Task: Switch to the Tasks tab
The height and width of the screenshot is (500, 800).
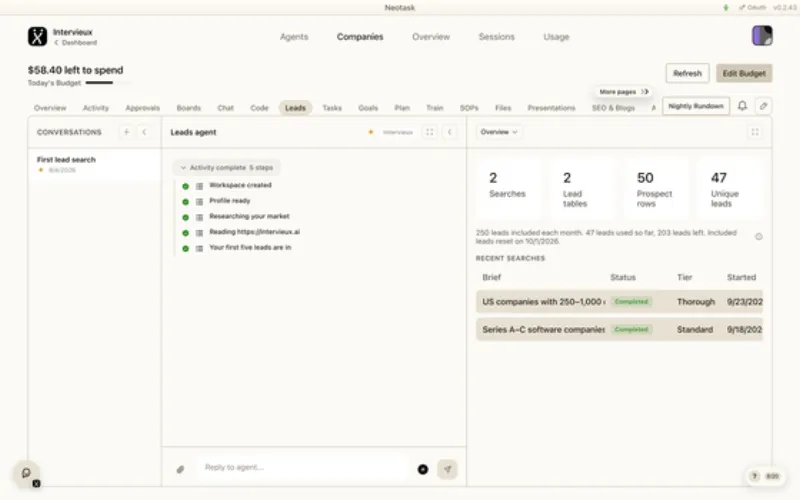Action: coord(332,108)
